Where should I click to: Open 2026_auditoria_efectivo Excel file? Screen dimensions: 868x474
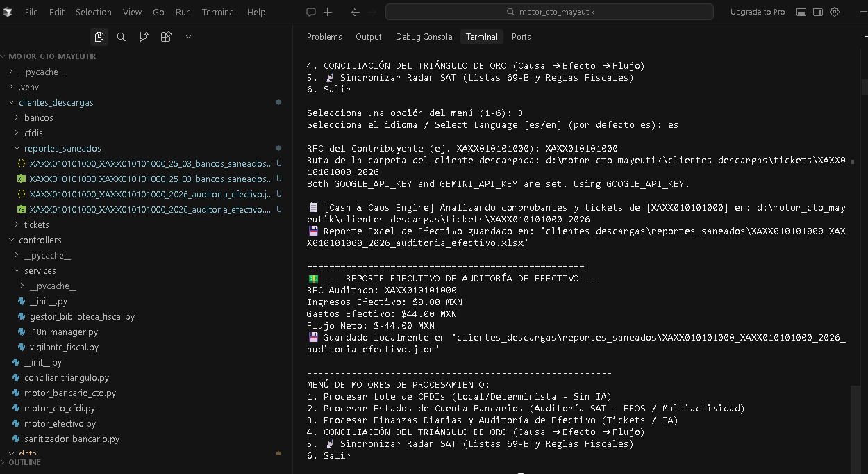click(146, 209)
